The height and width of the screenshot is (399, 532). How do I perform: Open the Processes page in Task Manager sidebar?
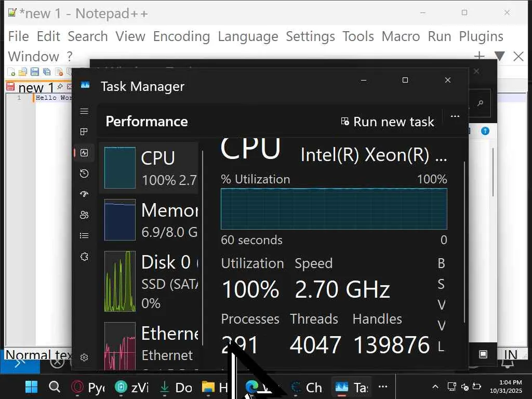coord(84,132)
